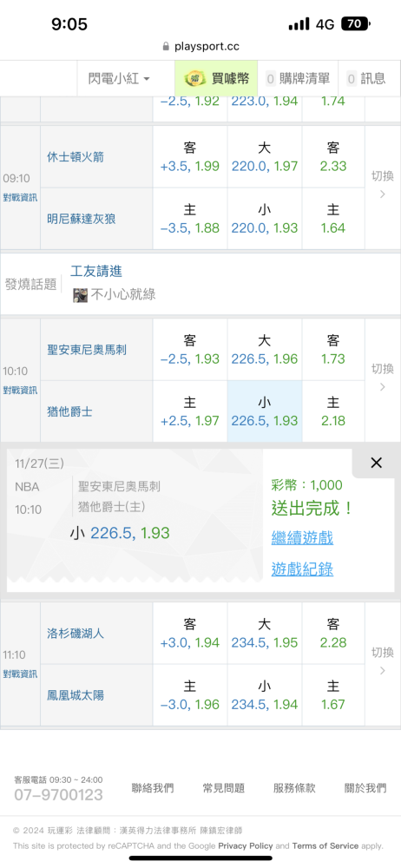Open the 訊息 tab
Image resolution: width=401 pixels, height=868 pixels.
point(366,79)
